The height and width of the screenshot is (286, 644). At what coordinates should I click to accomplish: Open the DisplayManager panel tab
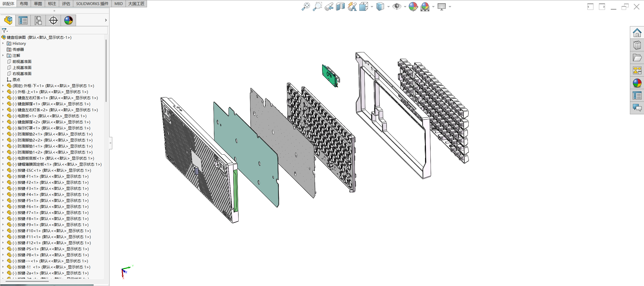68,20
